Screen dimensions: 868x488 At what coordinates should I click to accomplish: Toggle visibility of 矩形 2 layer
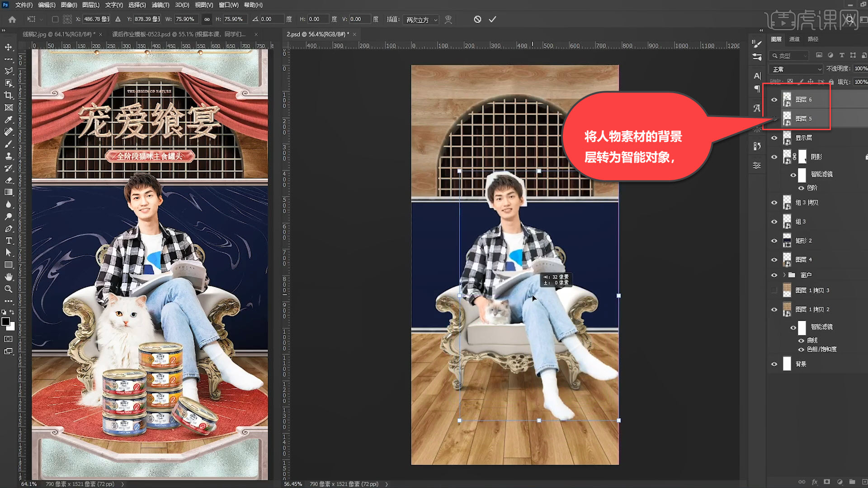click(774, 240)
